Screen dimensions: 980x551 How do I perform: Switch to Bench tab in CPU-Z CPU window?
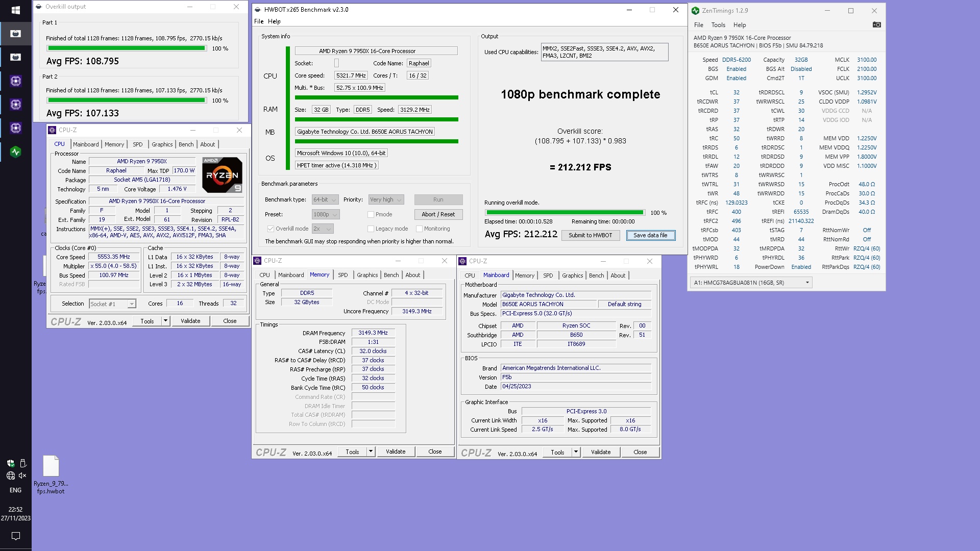186,144
